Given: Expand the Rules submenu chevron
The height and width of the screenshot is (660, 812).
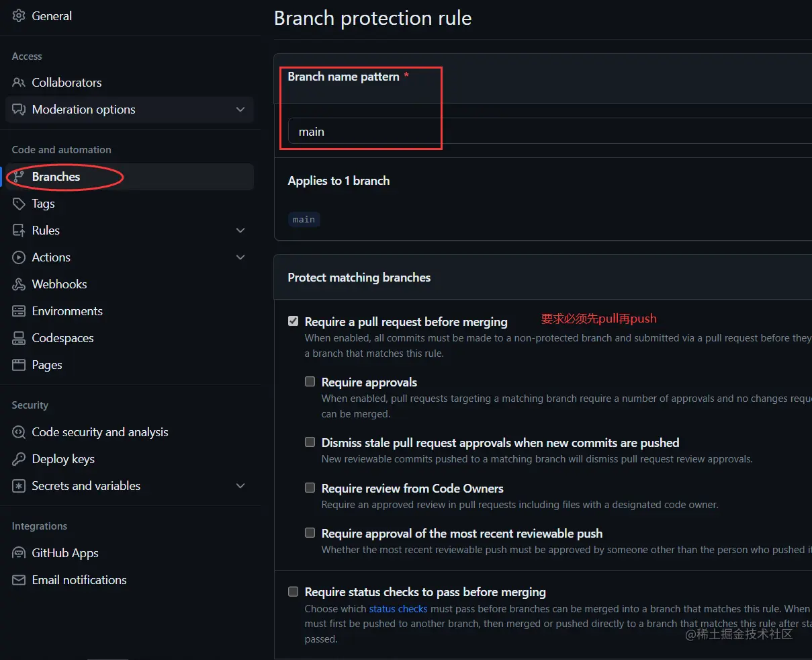Looking at the screenshot, I should point(240,231).
